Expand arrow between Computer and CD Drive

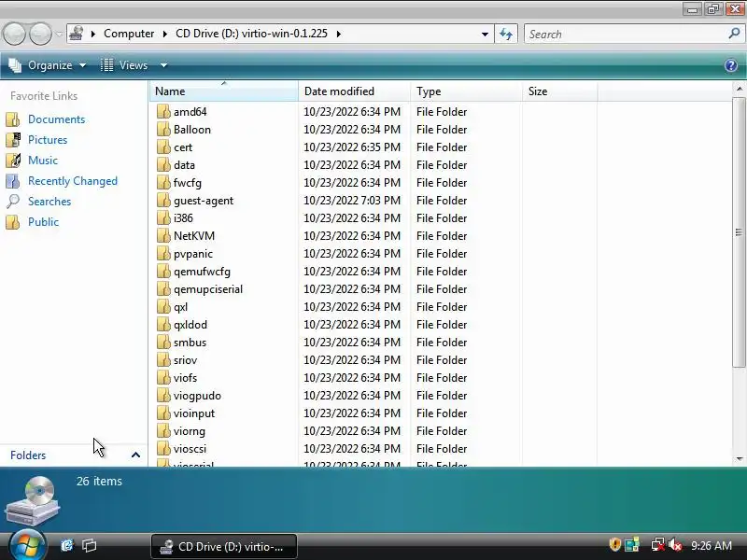click(x=165, y=34)
